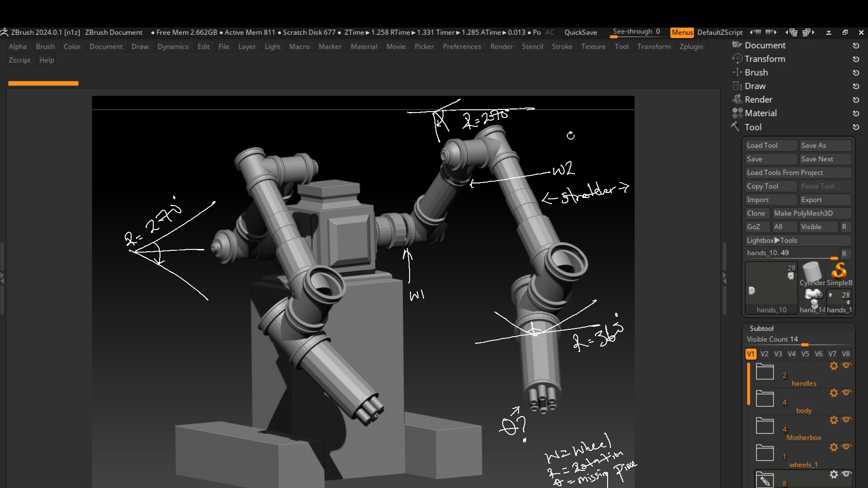Viewport: 868px width, 488px height.
Task: Click the handles subtool folder icon
Action: (x=764, y=372)
